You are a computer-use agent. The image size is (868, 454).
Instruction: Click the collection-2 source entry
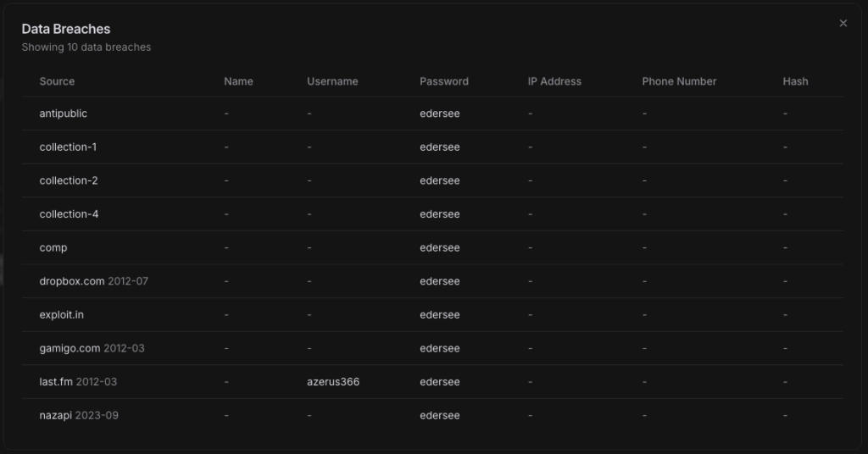(x=69, y=180)
